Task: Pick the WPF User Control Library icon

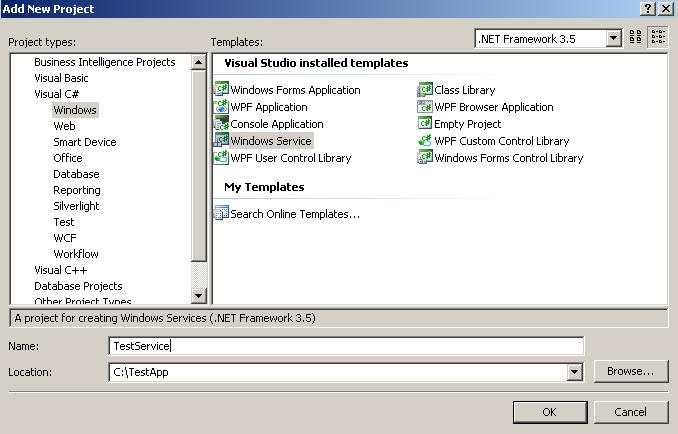Action: point(221,157)
